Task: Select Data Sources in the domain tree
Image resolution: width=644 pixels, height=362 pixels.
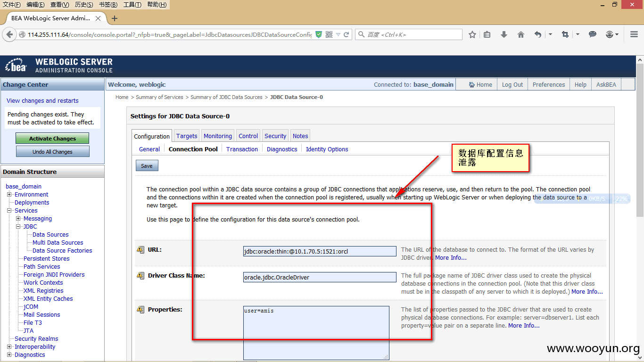Action: (x=50, y=235)
